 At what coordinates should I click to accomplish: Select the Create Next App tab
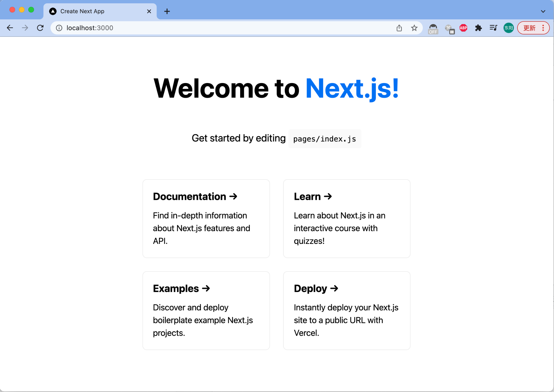pyautogui.click(x=100, y=11)
